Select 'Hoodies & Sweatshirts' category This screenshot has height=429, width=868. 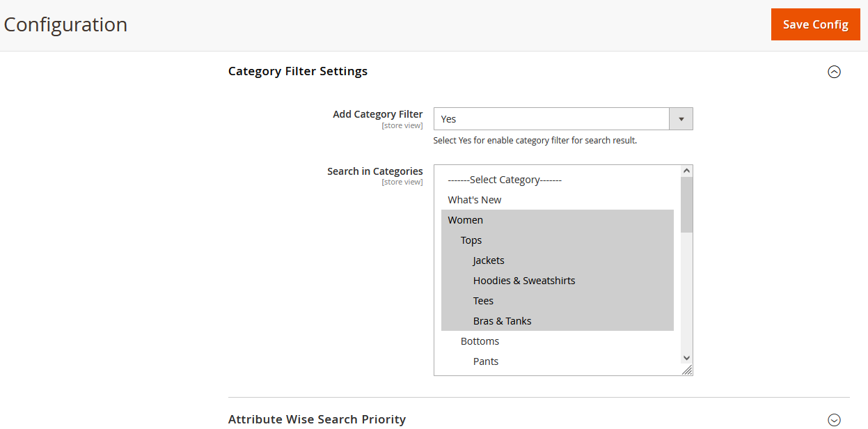click(x=524, y=280)
